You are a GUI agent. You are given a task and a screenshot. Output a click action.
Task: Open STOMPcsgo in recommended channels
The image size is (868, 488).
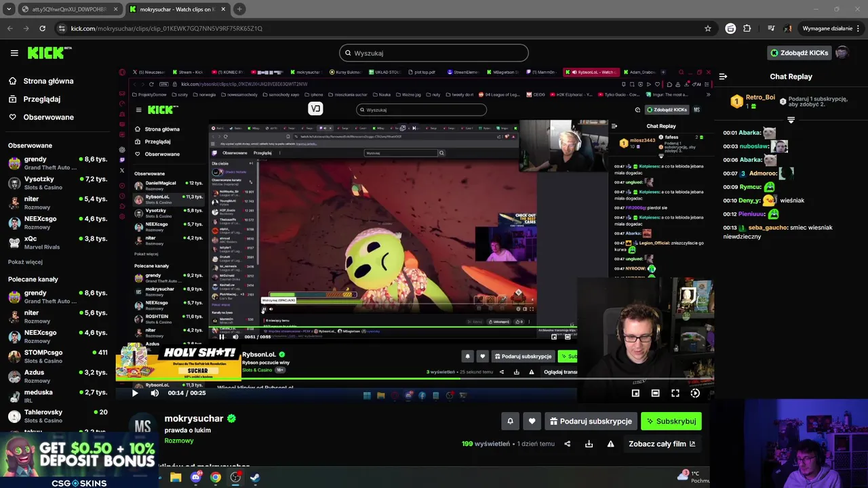tap(58, 357)
